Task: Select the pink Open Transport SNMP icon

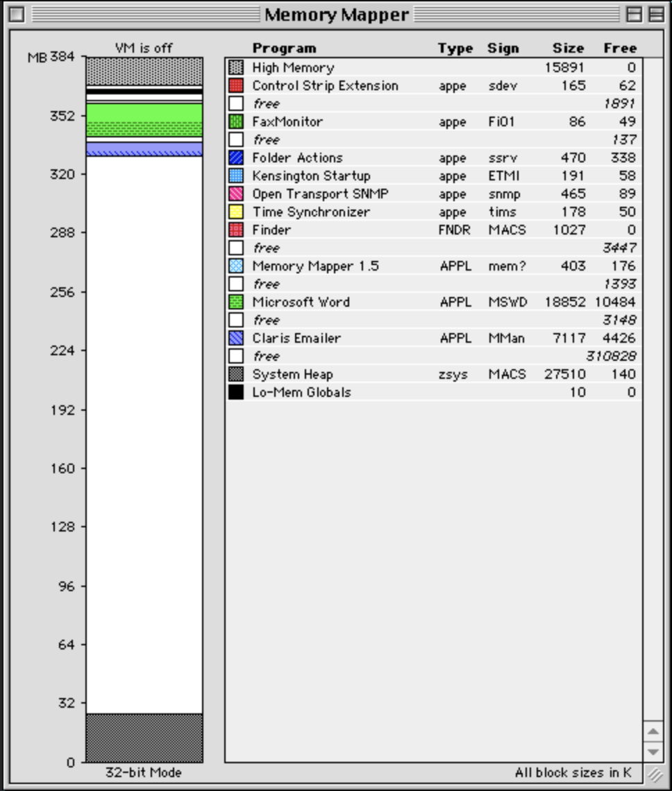Action: 236,194
